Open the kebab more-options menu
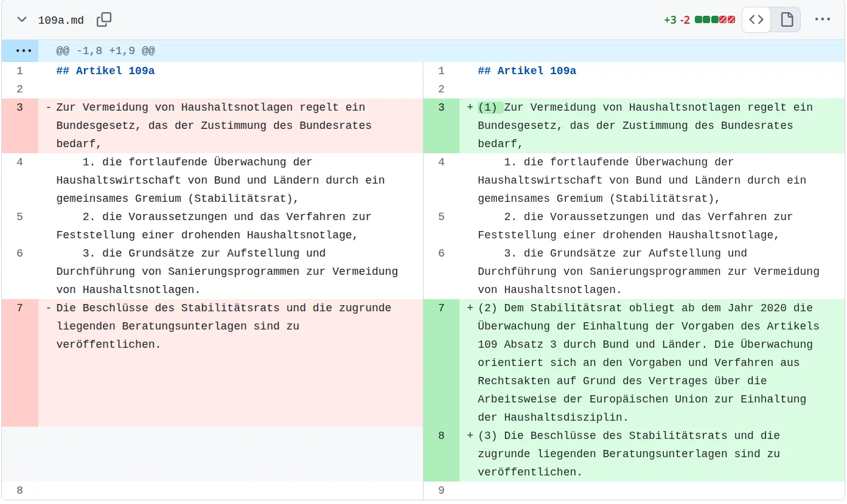 (x=823, y=19)
